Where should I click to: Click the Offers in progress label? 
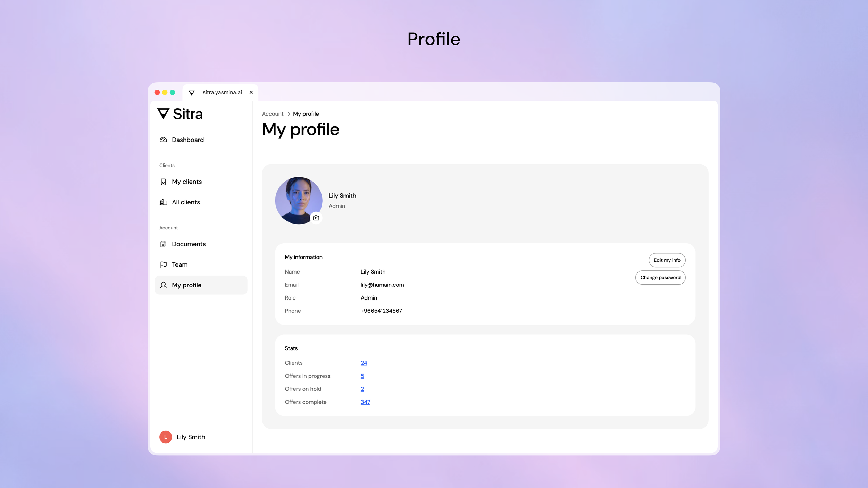pyautogui.click(x=307, y=376)
